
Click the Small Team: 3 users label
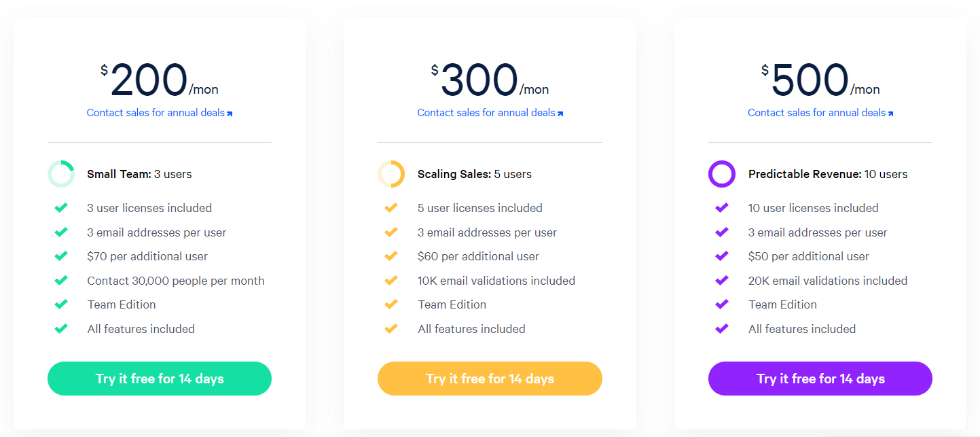(x=139, y=174)
